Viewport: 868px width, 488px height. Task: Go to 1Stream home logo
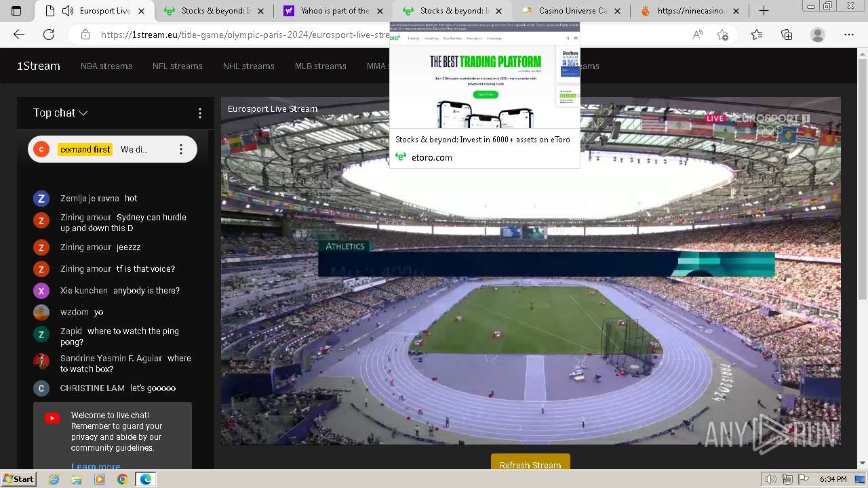[x=39, y=66]
